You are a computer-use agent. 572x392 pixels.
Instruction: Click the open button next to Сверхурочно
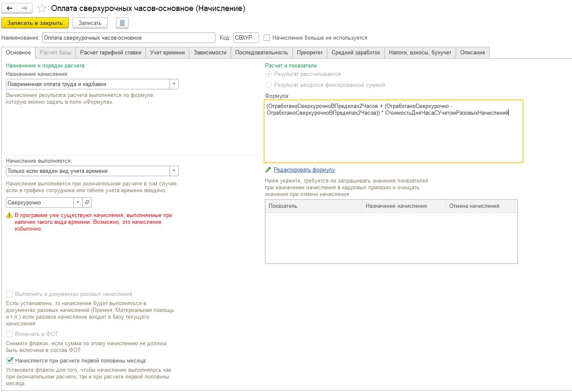pos(87,202)
